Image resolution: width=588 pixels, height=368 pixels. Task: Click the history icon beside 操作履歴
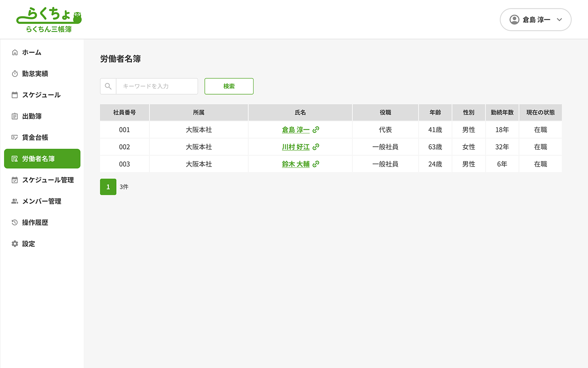coord(15,223)
